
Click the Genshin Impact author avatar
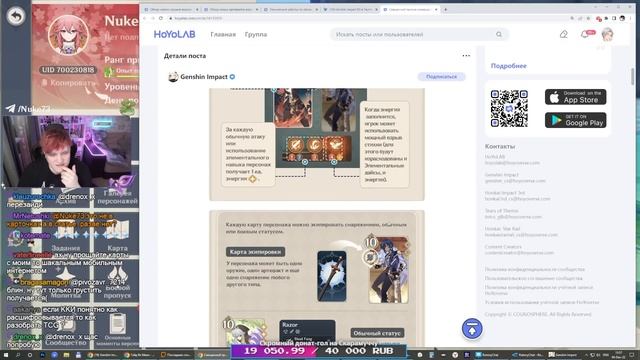pos(173,77)
